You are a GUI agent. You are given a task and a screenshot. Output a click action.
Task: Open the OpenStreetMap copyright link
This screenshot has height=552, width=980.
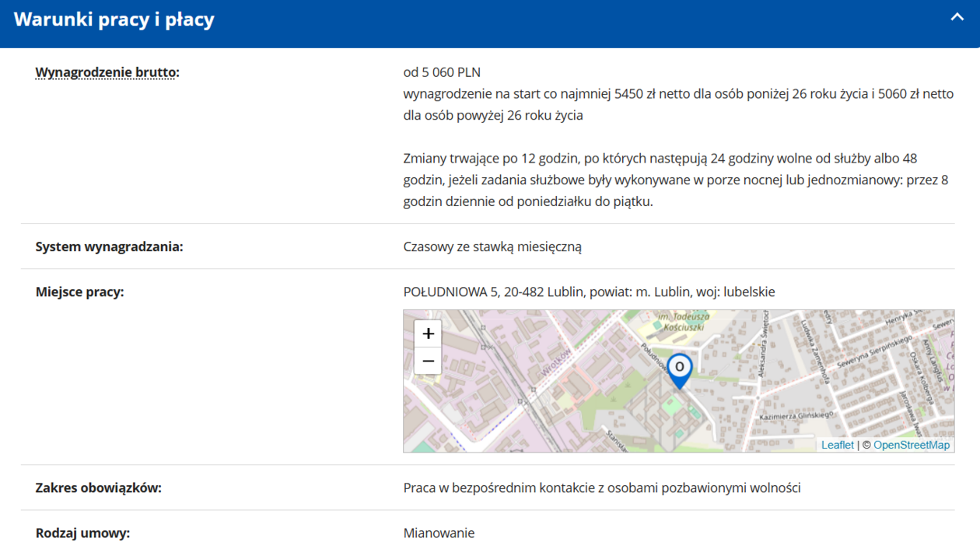click(911, 445)
